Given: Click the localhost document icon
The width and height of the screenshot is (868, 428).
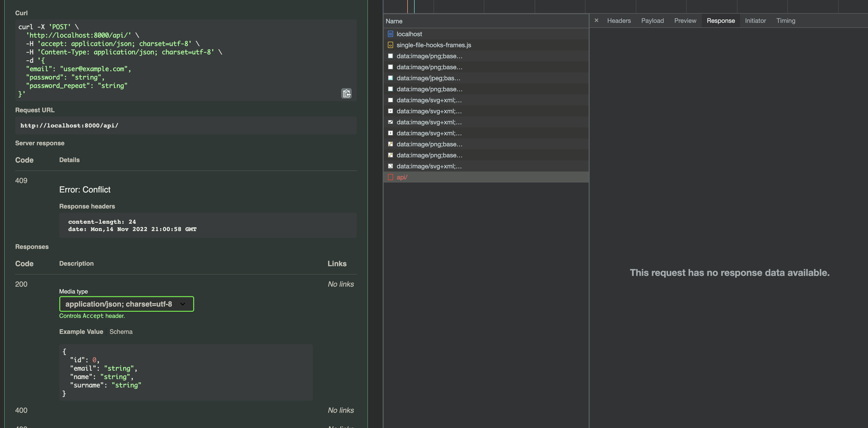Looking at the screenshot, I should click(x=390, y=34).
